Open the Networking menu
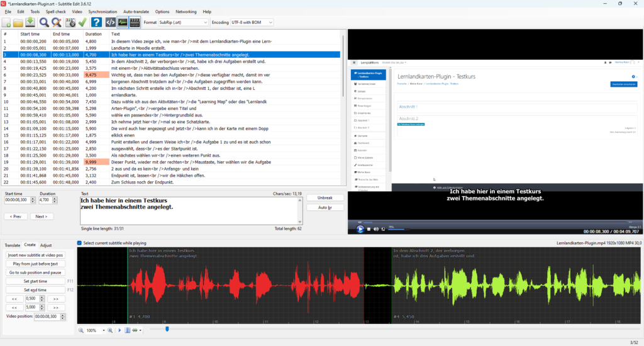Image resolution: width=644 pixels, height=346 pixels. (x=186, y=12)
